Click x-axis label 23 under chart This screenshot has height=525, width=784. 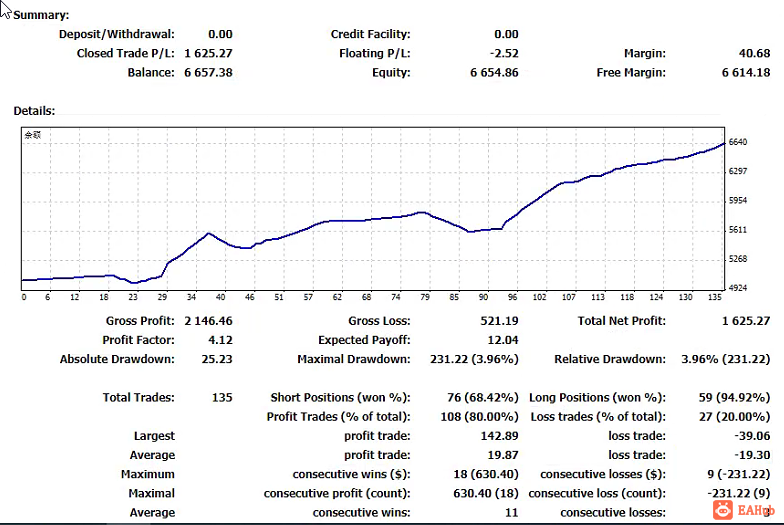[132, 297]
